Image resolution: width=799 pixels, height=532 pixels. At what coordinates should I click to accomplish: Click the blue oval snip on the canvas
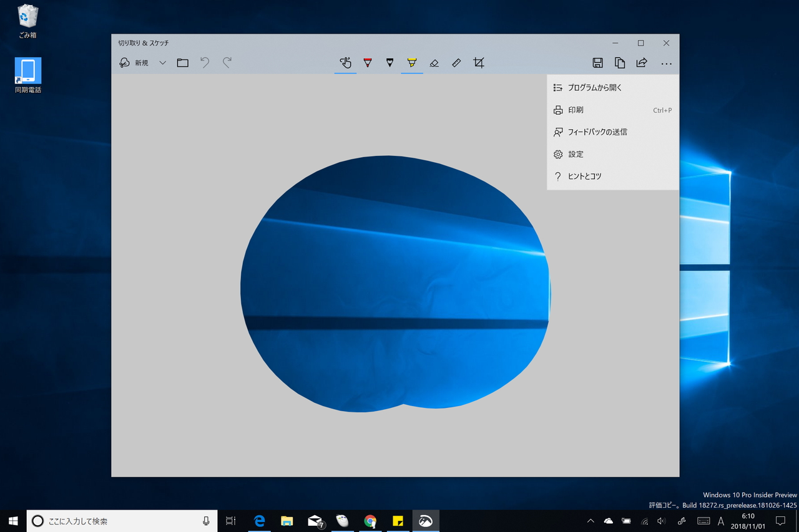pyautogui.click(x=395, y=284)
